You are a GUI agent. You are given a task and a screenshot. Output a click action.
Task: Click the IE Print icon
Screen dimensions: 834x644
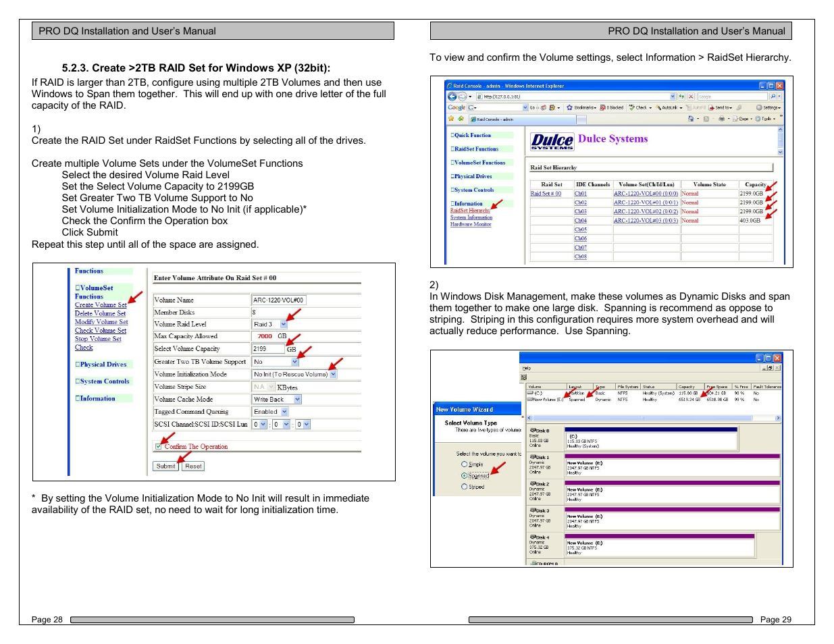721,119
